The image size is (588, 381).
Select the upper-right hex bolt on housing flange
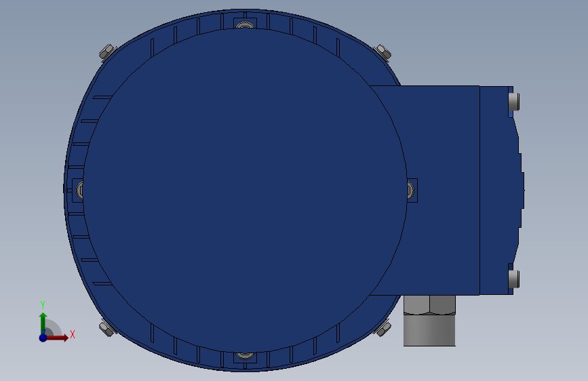tap(383, 52)
